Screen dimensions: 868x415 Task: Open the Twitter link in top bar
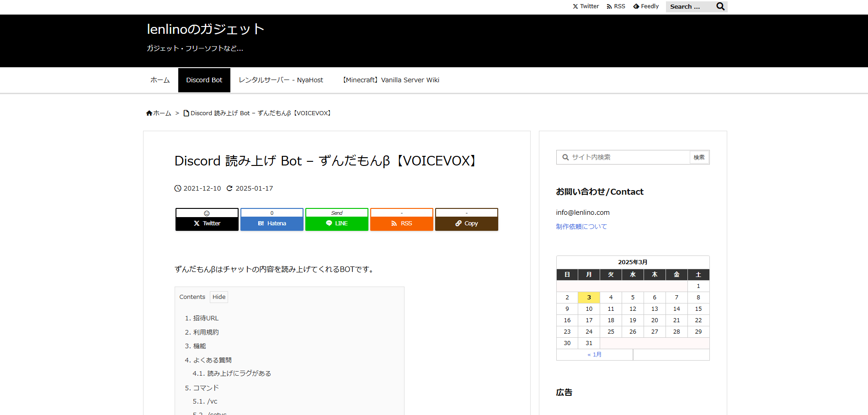[586, 6]
